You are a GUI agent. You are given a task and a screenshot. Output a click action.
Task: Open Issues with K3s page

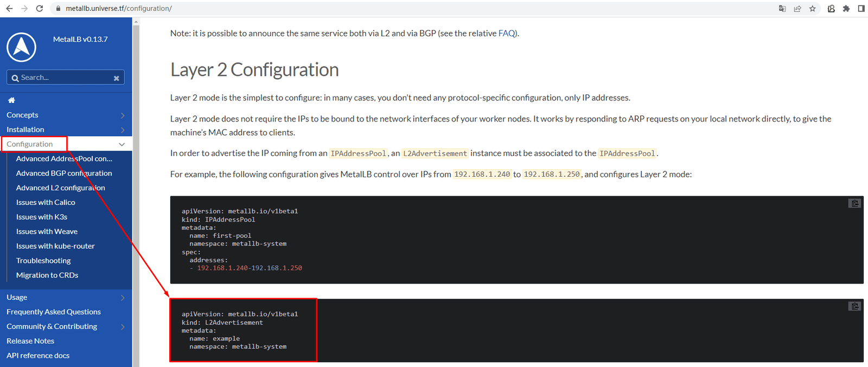[42, 217]
